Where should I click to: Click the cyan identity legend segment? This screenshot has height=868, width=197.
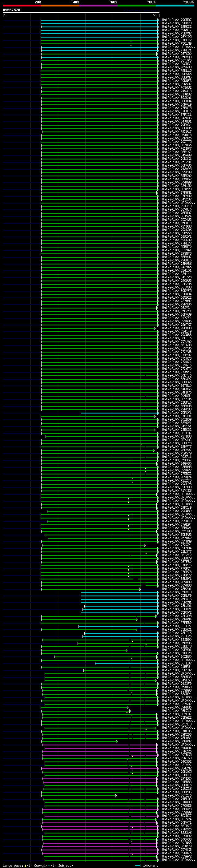click(175, 6)
